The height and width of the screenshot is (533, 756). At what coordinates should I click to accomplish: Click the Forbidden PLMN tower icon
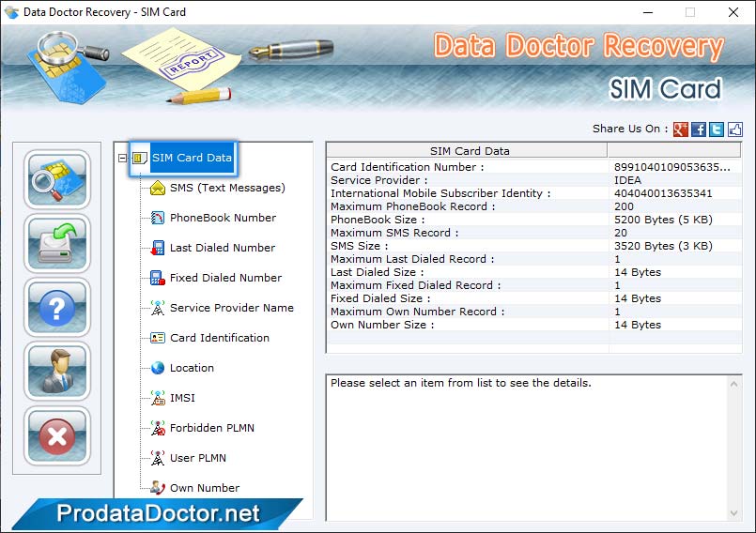158,428
